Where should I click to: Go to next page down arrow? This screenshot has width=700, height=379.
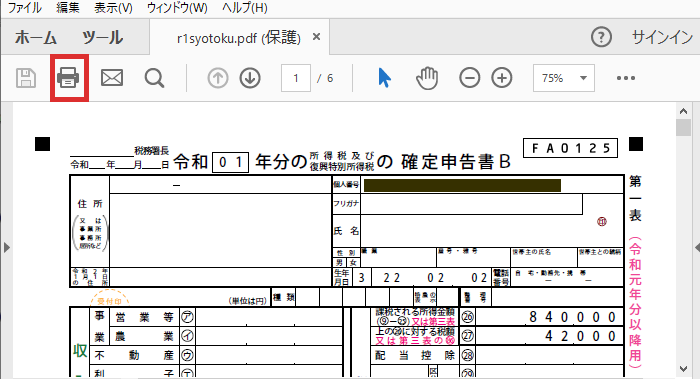pyautogui.click(x=250, y=78)
